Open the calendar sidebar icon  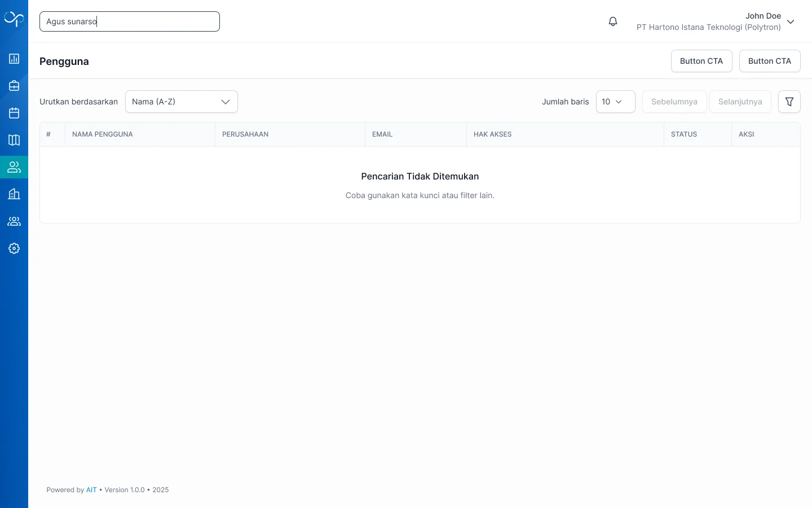[x=14, y=113]
